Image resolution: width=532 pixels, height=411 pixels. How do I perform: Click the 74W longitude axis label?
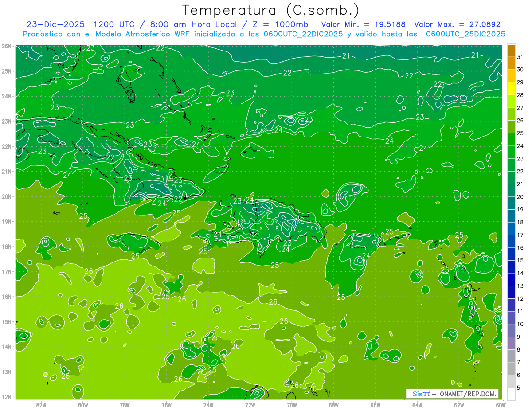coord(208,405)
